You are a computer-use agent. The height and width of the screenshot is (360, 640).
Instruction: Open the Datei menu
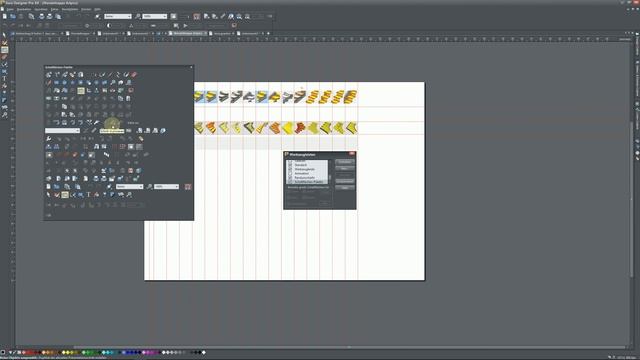click(10, 9)
